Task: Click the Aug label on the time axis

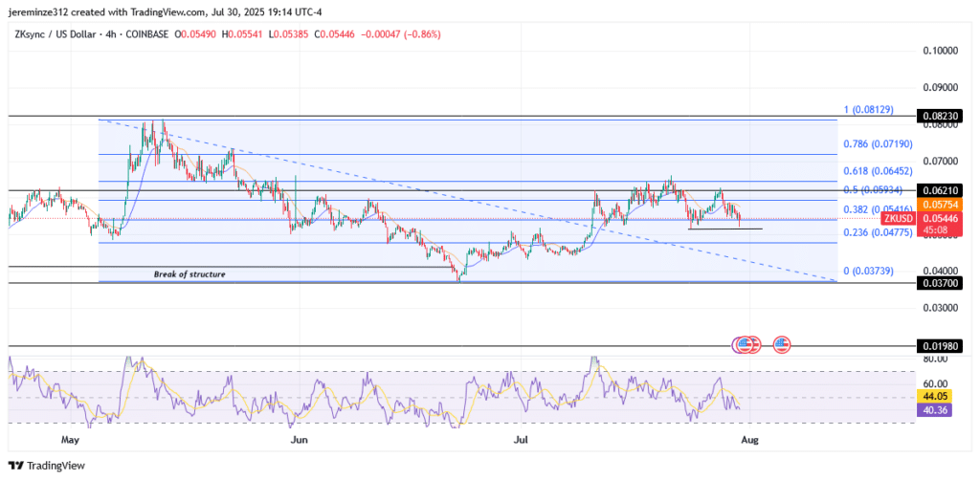Action: point(749,440)
